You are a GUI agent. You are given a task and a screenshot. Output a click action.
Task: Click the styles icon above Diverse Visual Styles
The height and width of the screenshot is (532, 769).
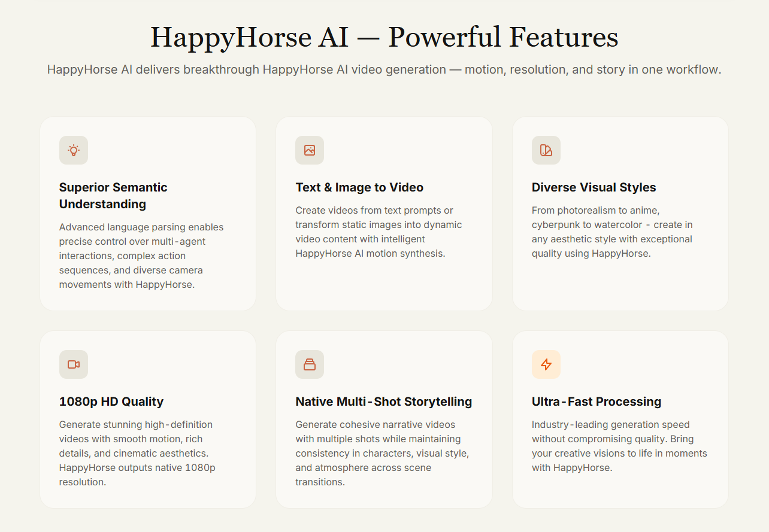[546, 150]
